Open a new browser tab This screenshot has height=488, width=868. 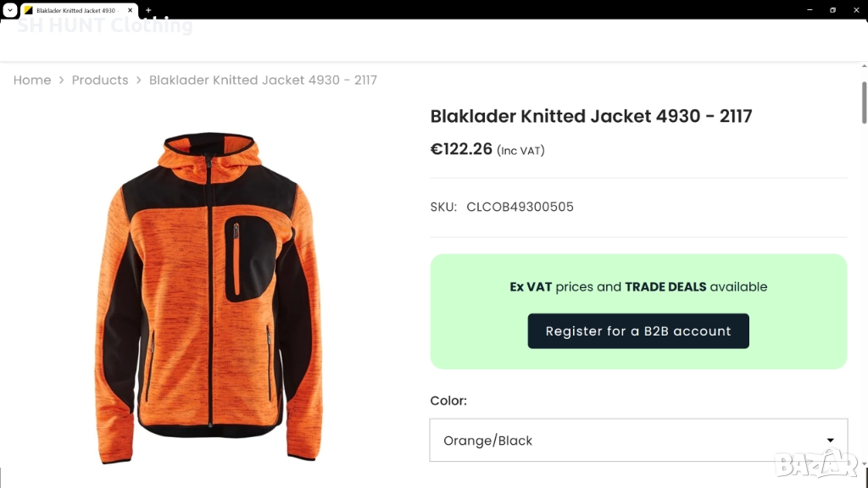(x=148, y=10)
